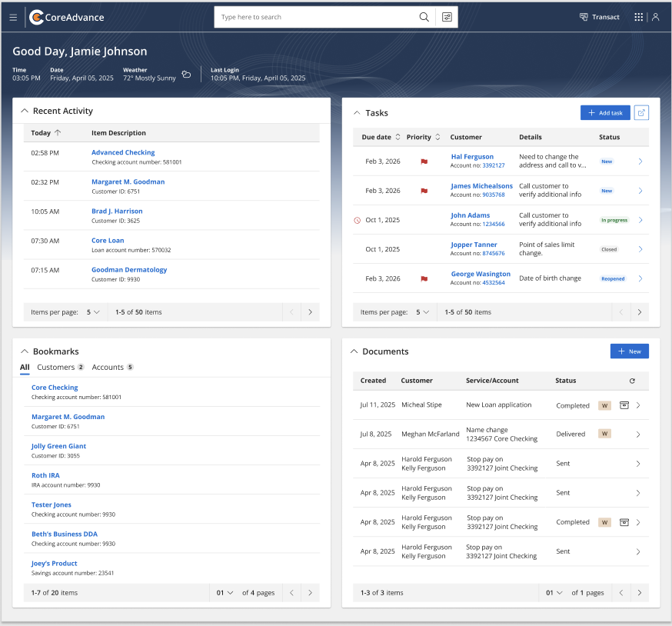Collapse the Recent Activity panel
This screenshot has width=672, height=626.
click(25, 111)
